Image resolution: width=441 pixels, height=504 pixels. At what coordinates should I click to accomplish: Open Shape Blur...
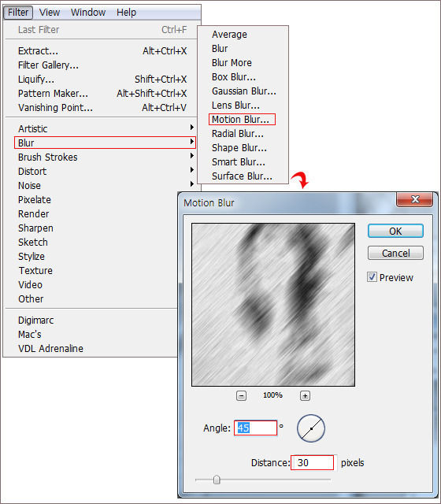239,147
